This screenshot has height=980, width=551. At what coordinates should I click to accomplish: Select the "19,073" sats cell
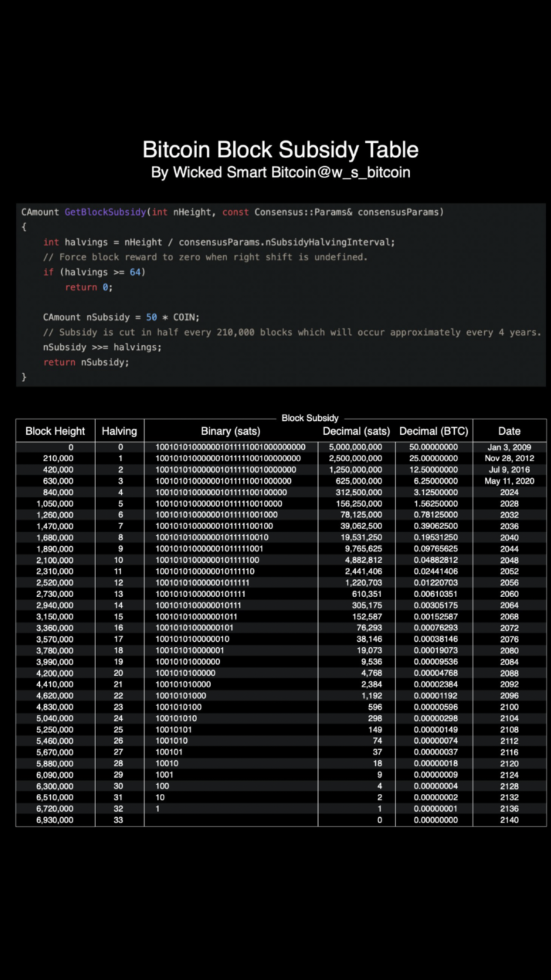(370, 650)
